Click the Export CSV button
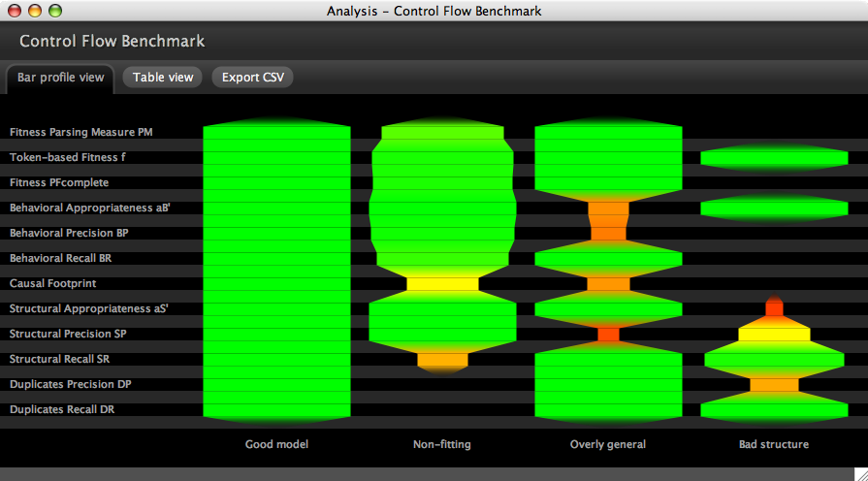This screenshot has height=481, width=868. [252, 78]
